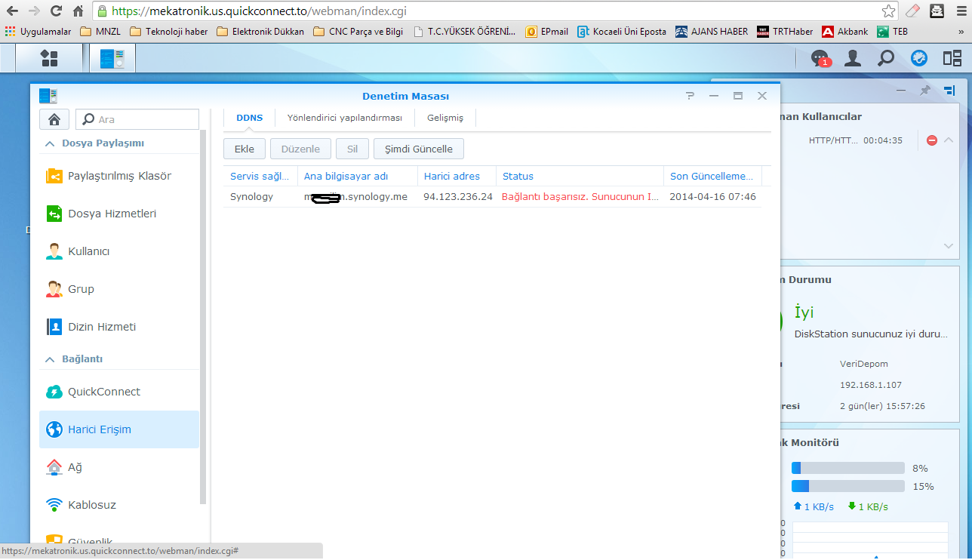Open the user account options icon
This screenshot has height=560, width=972.
(853, 58)
